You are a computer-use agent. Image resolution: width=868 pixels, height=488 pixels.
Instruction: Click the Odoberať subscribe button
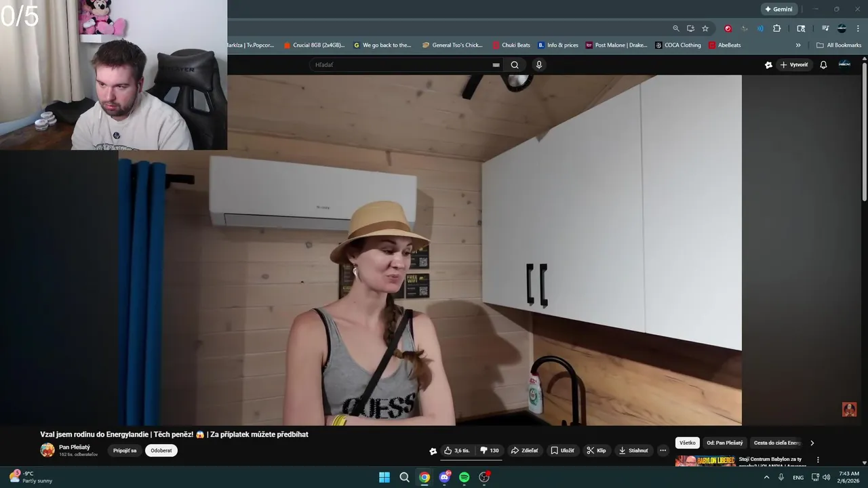click(x=161, y=451)
